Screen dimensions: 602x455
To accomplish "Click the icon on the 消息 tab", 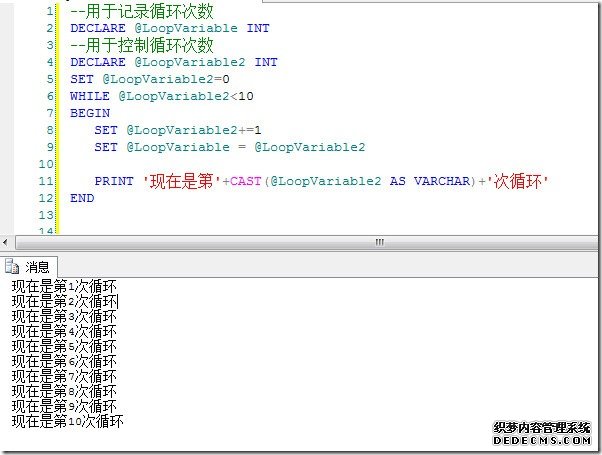I will (13, 266).
